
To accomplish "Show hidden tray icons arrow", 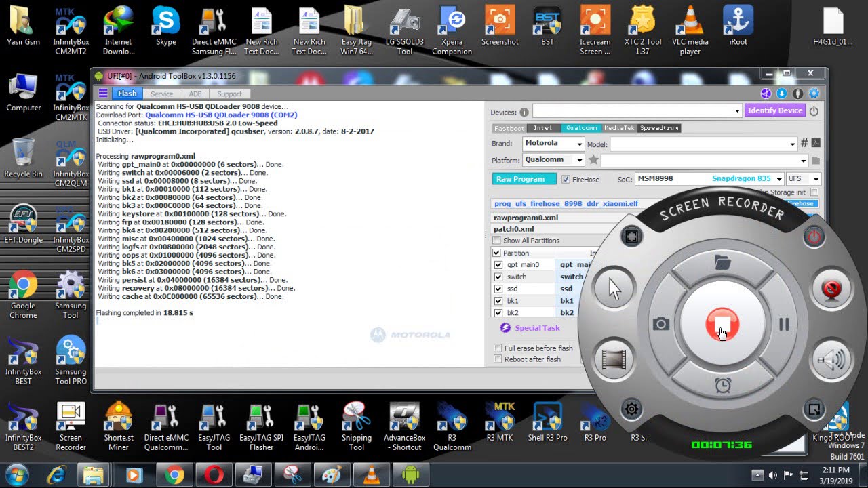I will pyautogui.click(x=758, y=474).
